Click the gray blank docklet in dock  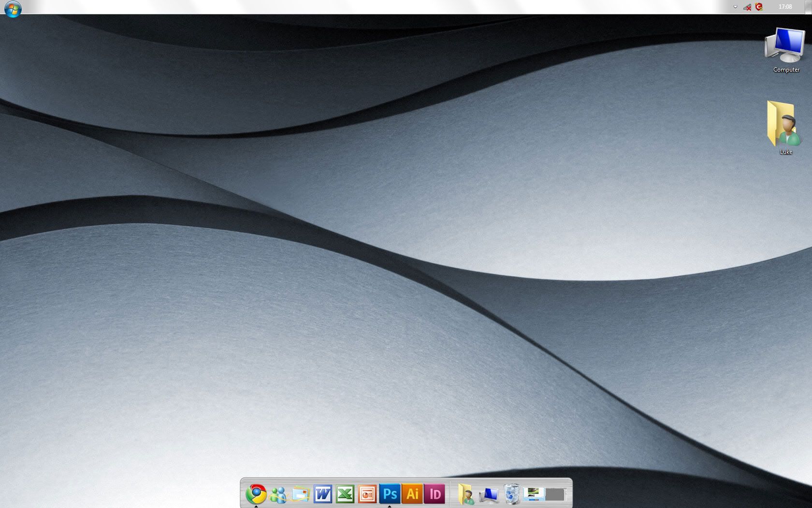[x=555, y=494]
